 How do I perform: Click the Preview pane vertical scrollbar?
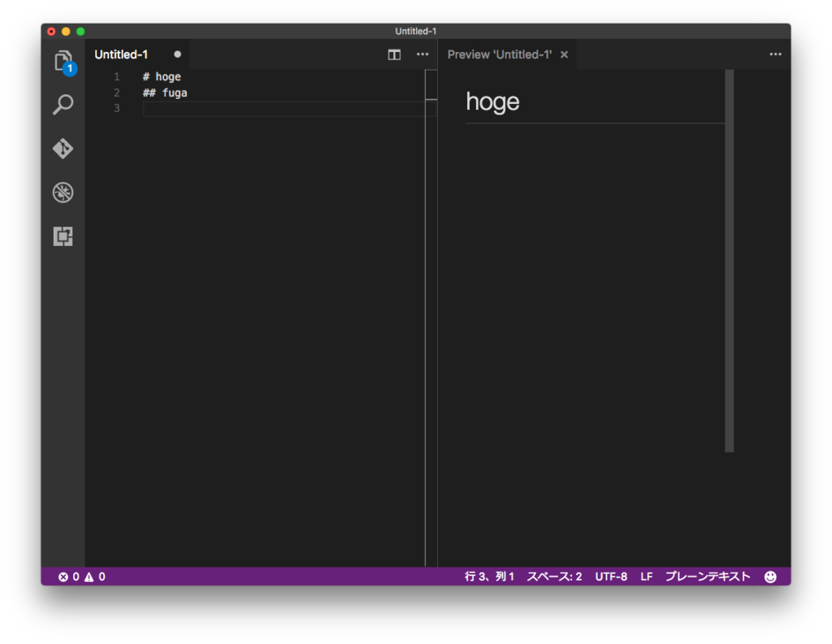point(729,261)
